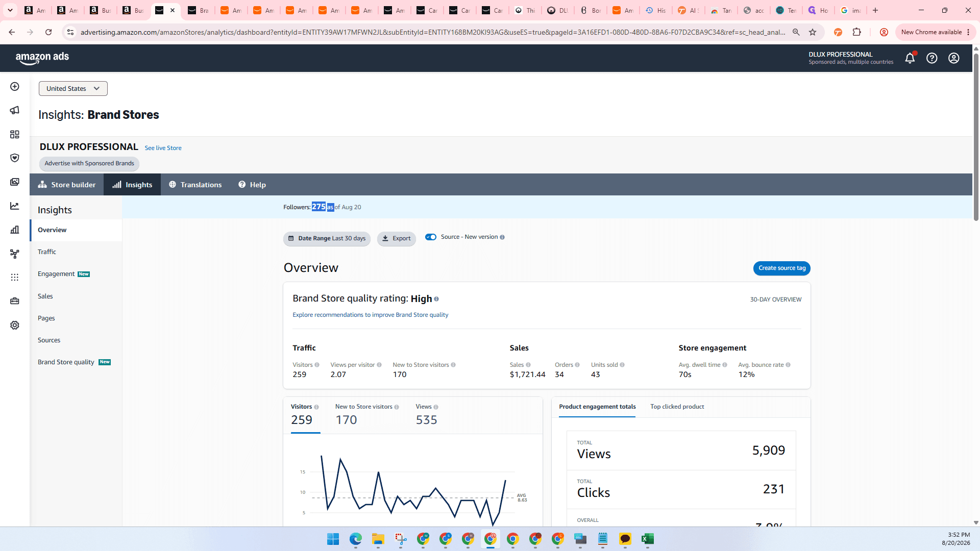Click the Create source tag button

pos(782,268)
